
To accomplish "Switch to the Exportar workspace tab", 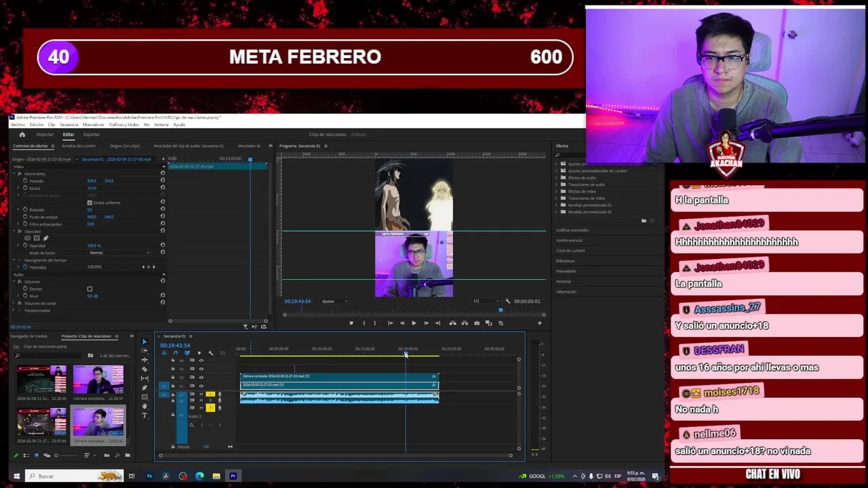I will coord(92,134).
